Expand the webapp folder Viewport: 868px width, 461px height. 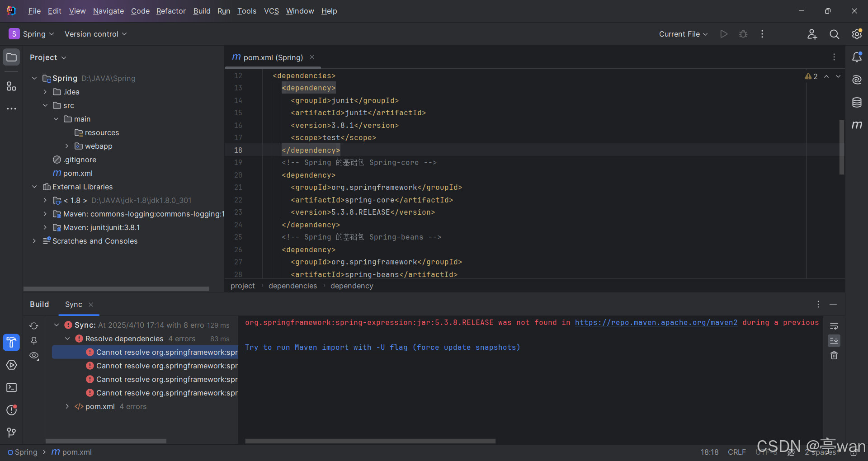click(67, 146)
